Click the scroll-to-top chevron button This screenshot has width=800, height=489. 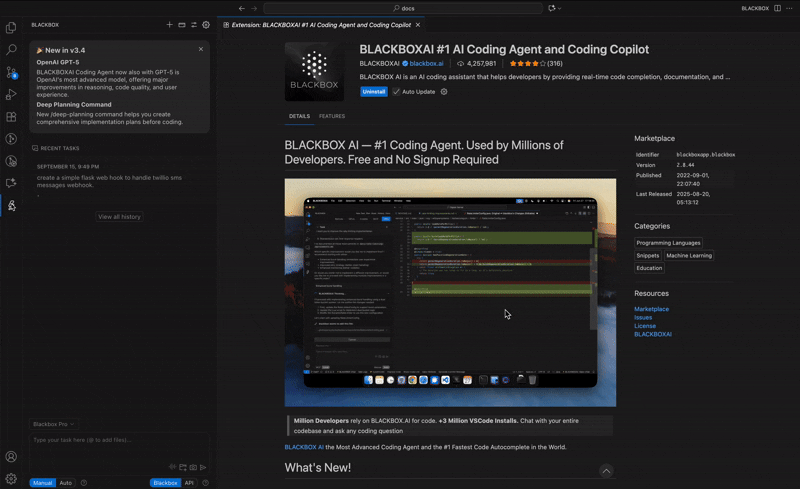pos(606,471)
